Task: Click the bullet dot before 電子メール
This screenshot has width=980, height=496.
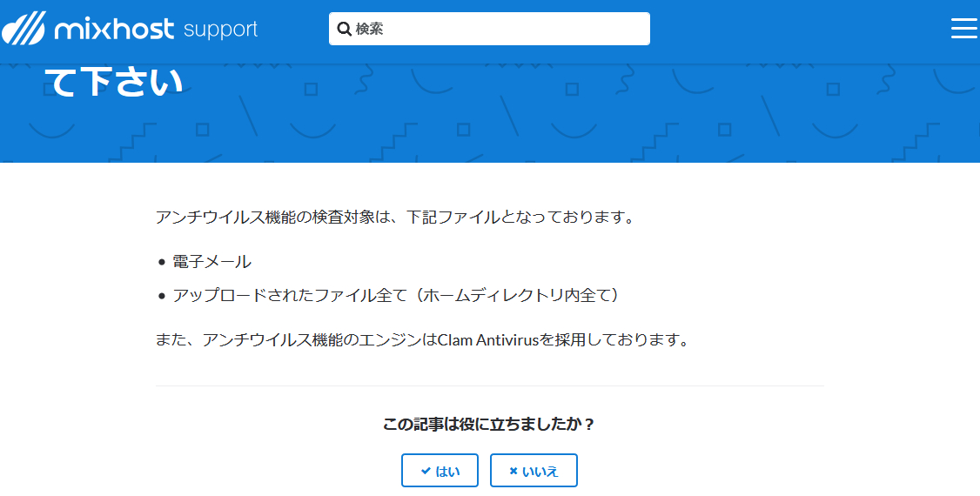Action: point(162,263)
